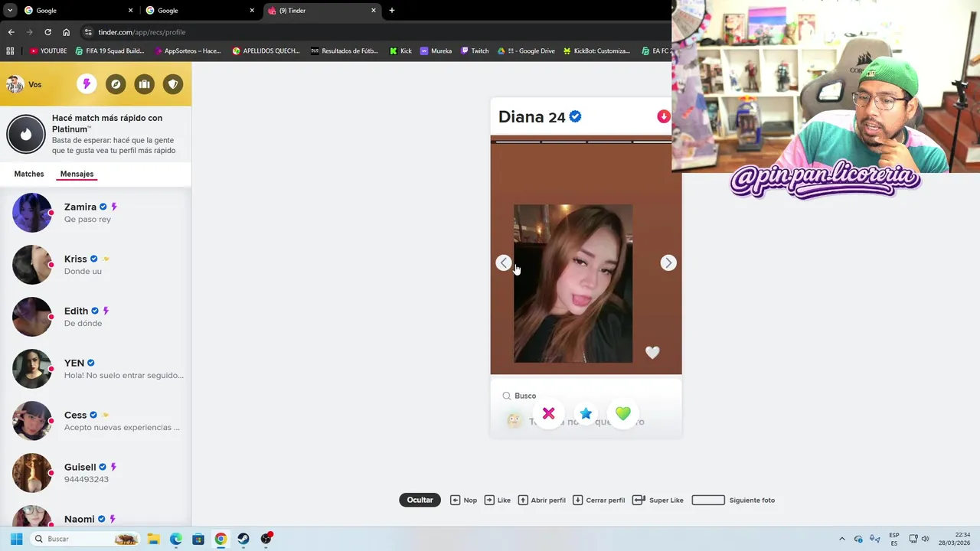Show the previous photo with left arrow
The width and height of the screenshot is (980, 551).
[503, 262]
